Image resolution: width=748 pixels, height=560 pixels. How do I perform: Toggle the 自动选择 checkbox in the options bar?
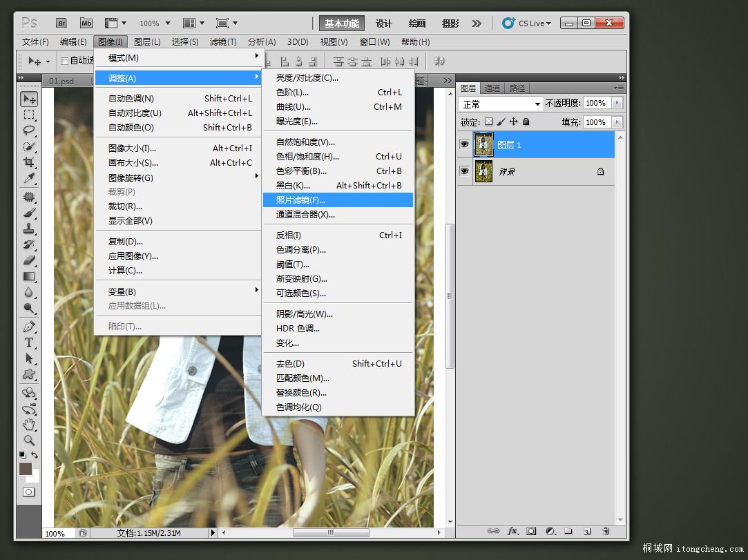65,61
